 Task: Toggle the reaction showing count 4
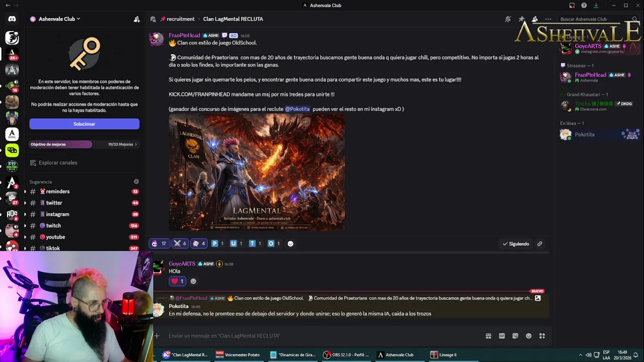pos(199,243)
